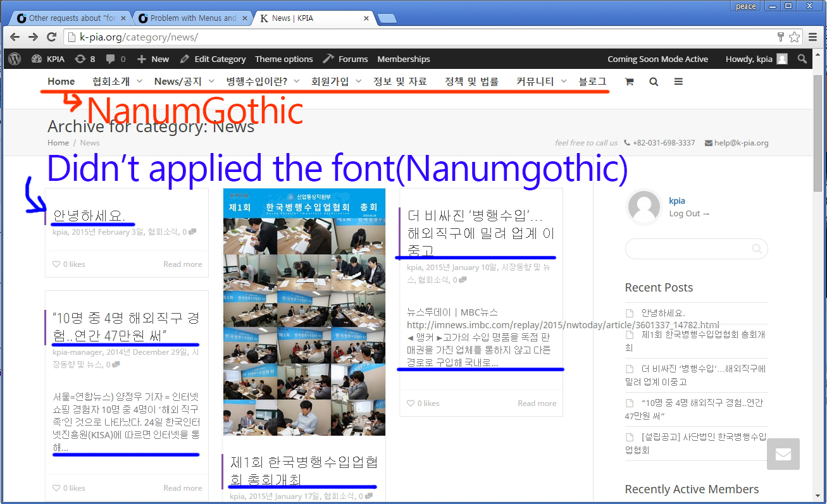The width and height of the screenshot is (827, 504).
Task: Expand the 커뮤니티 menu dropdown
Action: [563, 81]
